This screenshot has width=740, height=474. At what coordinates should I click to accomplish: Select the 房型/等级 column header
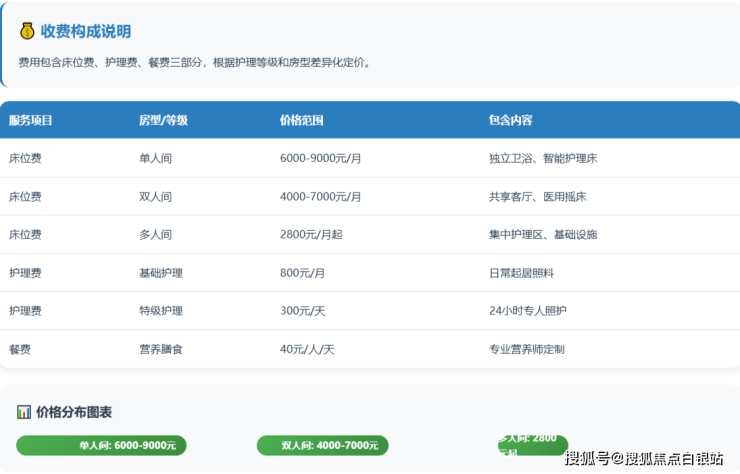point(163,121)
